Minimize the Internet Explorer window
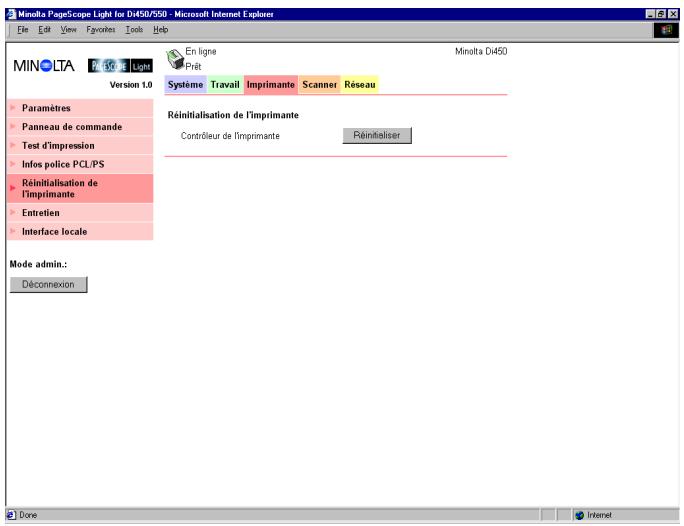Viewport: 684px width, 526px height. pyautogui.click(x=650, y=14)
